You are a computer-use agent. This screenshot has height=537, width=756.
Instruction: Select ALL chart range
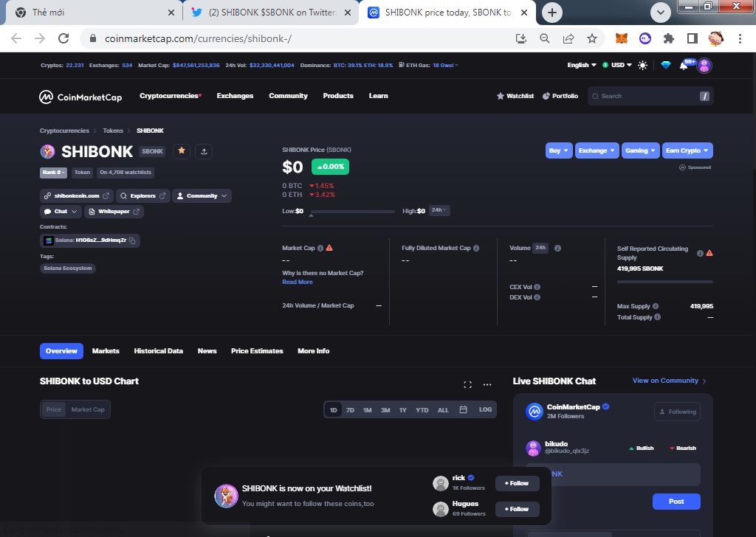(443, 410)
